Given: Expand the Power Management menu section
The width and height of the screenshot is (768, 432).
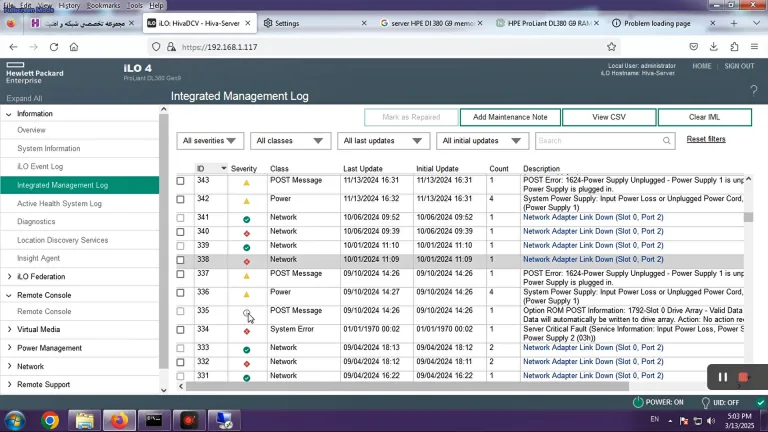Looking at the screenshot, I should coord(49,348).
